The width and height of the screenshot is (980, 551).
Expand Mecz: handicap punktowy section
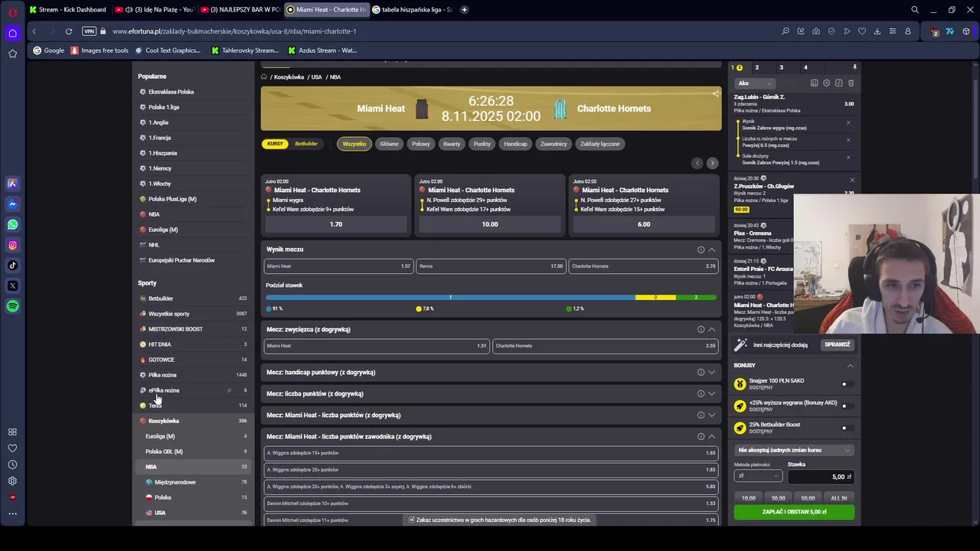712,372
